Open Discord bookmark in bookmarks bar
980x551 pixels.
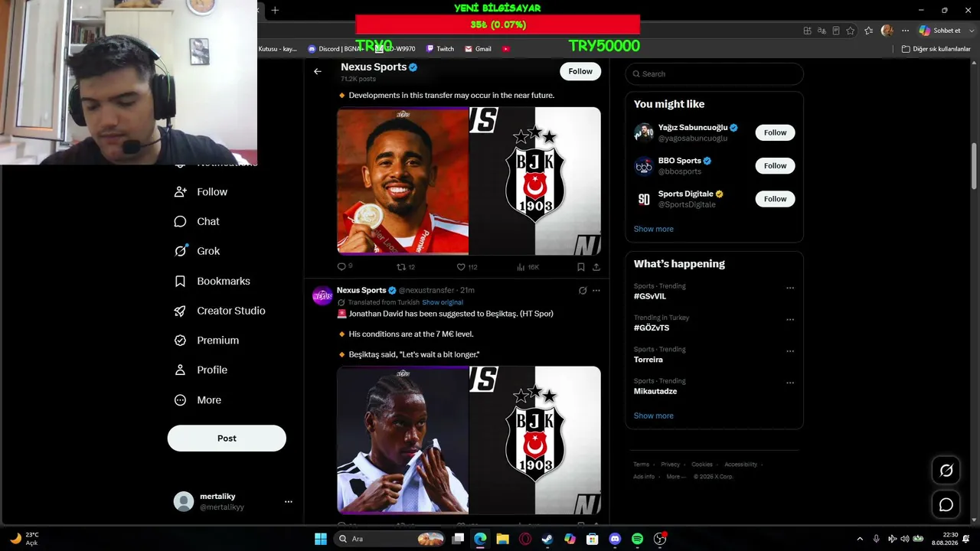click(x=335, y=49)
